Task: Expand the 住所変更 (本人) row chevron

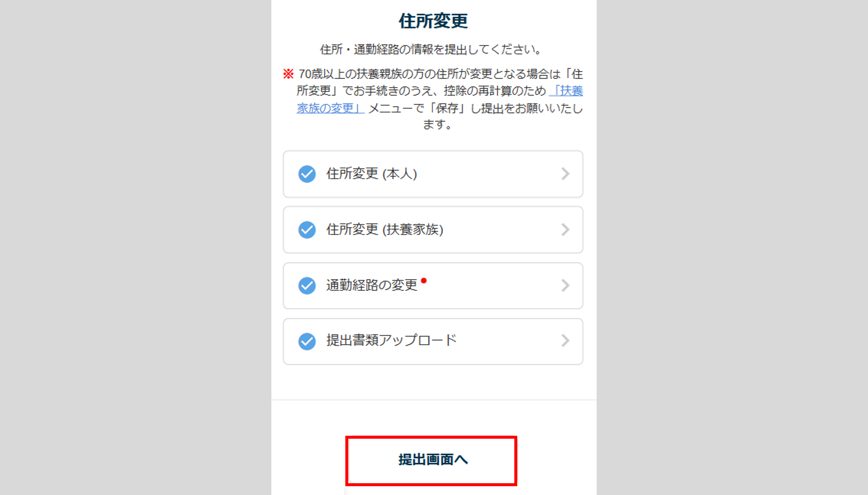Action: point(565,174)
